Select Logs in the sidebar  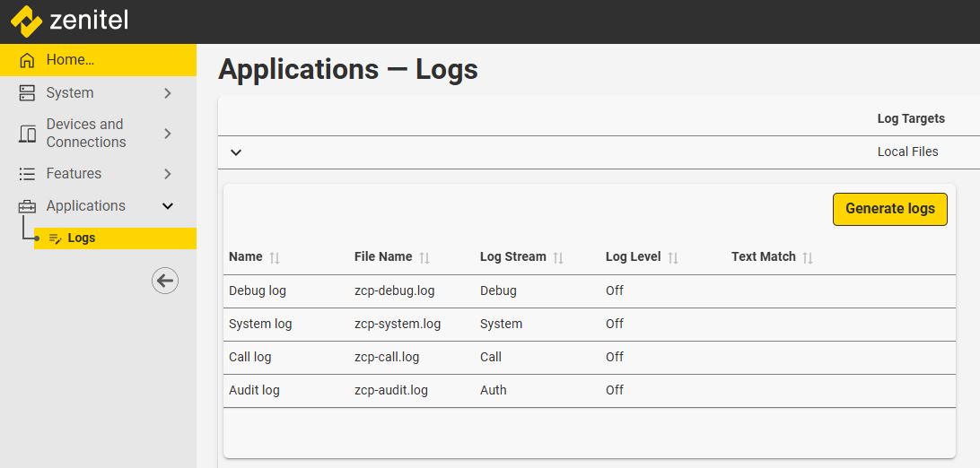click(82, 238)
